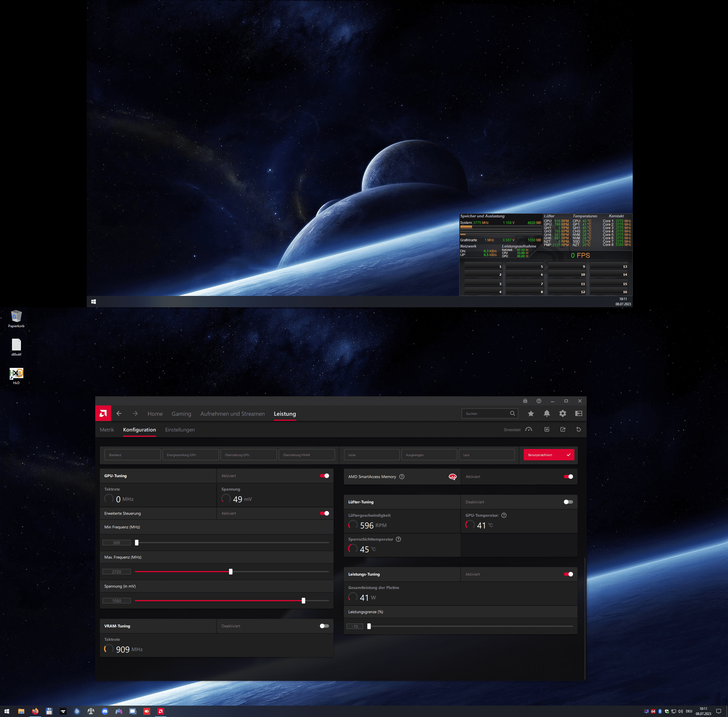This screenshot has width=728, height=717.
Task: Open Firefox from the taskbar
Action: coord(35,711)
